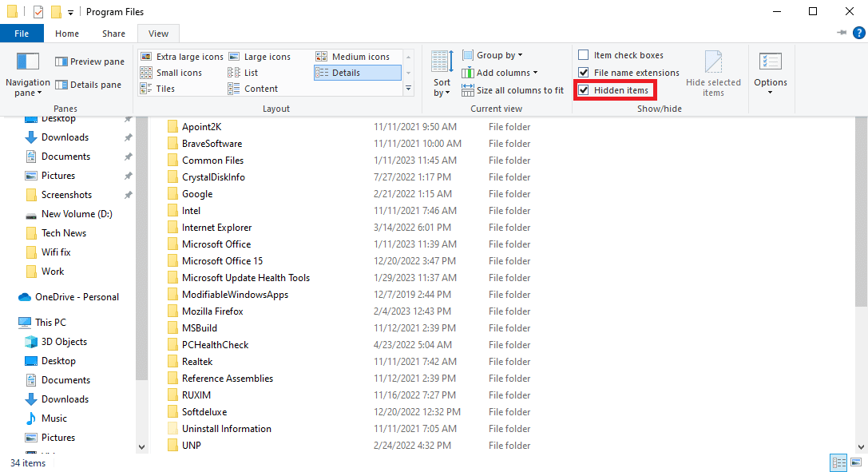Open Wifi fix folder in sidebar

coord(56,252)
